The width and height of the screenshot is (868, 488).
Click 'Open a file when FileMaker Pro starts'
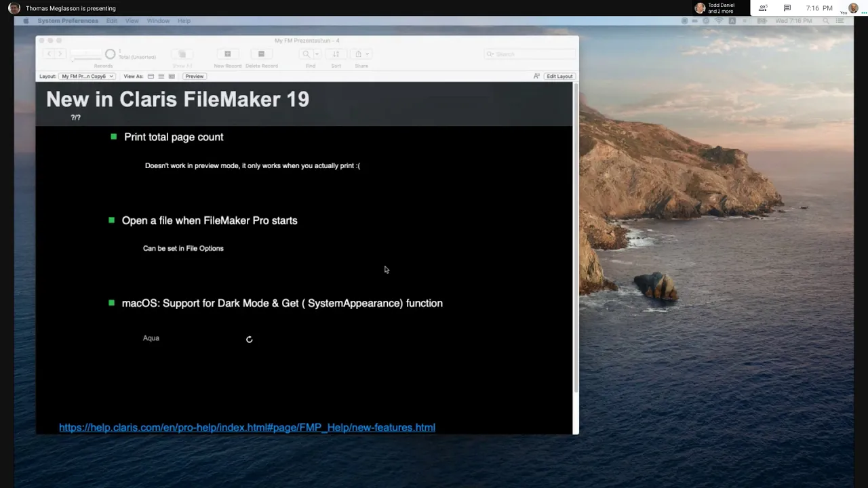point(210,220)
